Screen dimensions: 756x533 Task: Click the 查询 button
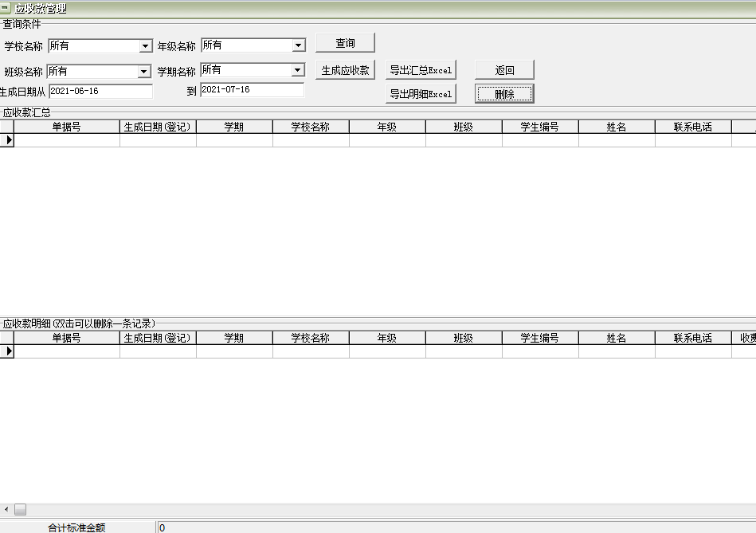tap(345, 43)
